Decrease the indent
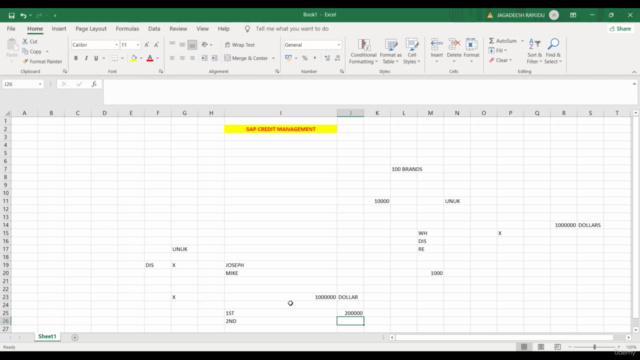The width and height of the screenshot is (640, 360). click(x=204, y=58)
